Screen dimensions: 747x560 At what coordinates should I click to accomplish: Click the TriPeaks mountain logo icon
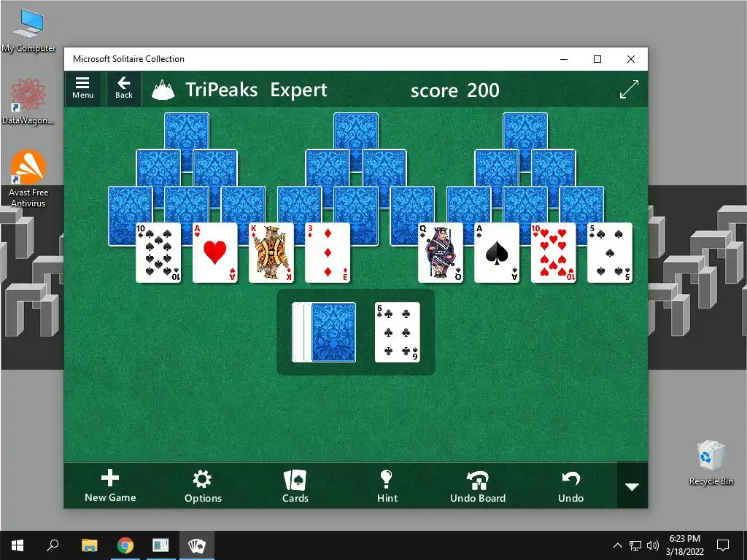163,90
